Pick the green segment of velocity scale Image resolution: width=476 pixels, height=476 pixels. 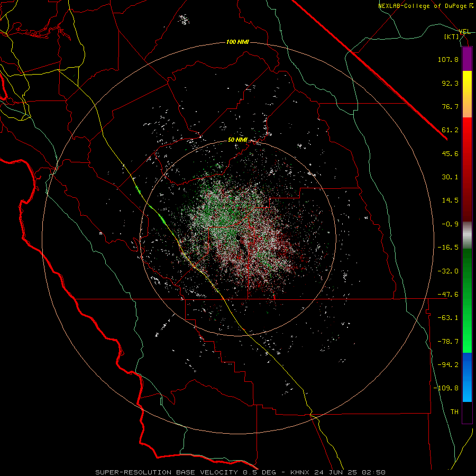[467, 300]
